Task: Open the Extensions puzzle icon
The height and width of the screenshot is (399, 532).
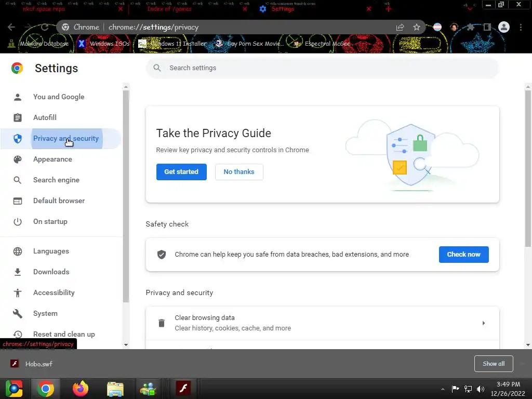Action: (471, 27)
